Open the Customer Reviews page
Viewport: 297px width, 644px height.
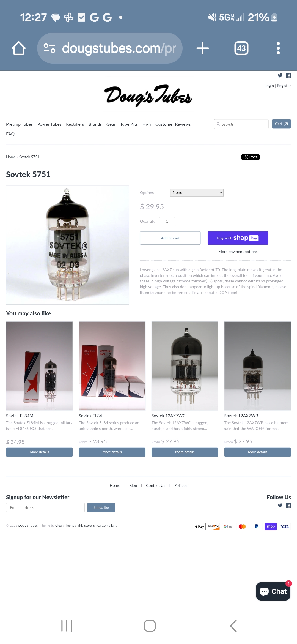pyautogui.click(x=173, y=124)
